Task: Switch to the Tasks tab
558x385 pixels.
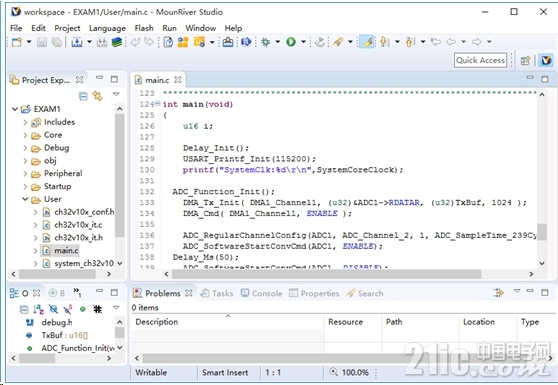Action: [x=217, y=294]
